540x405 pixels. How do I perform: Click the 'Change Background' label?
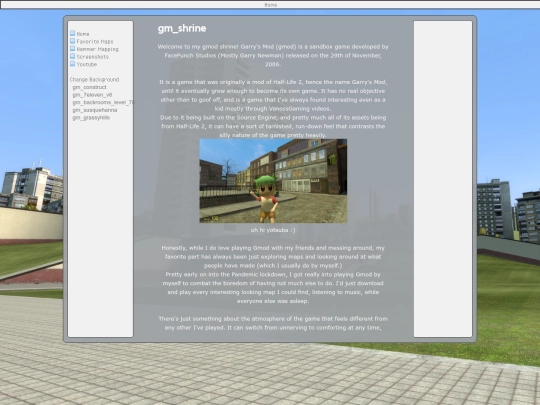click(94, 80)
